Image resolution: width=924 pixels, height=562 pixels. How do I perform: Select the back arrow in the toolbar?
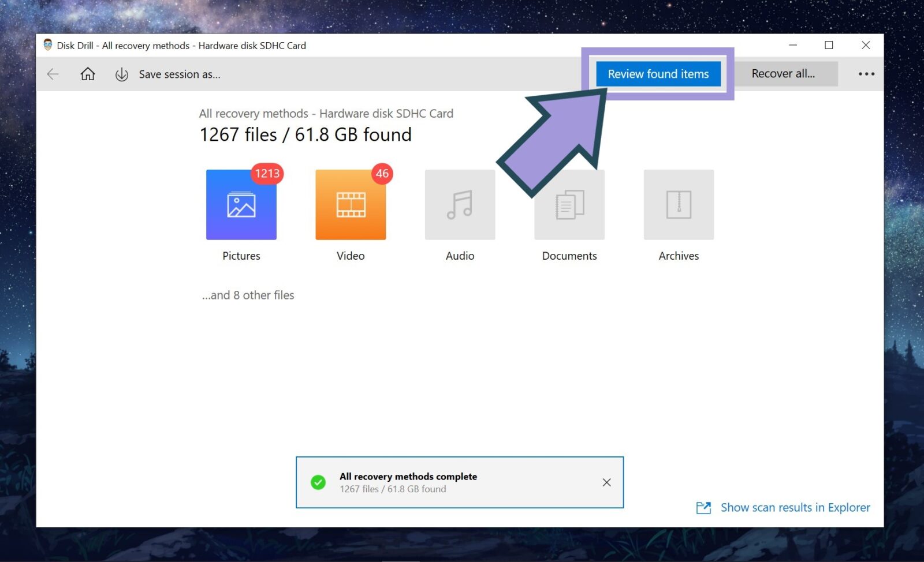point(53,74)
